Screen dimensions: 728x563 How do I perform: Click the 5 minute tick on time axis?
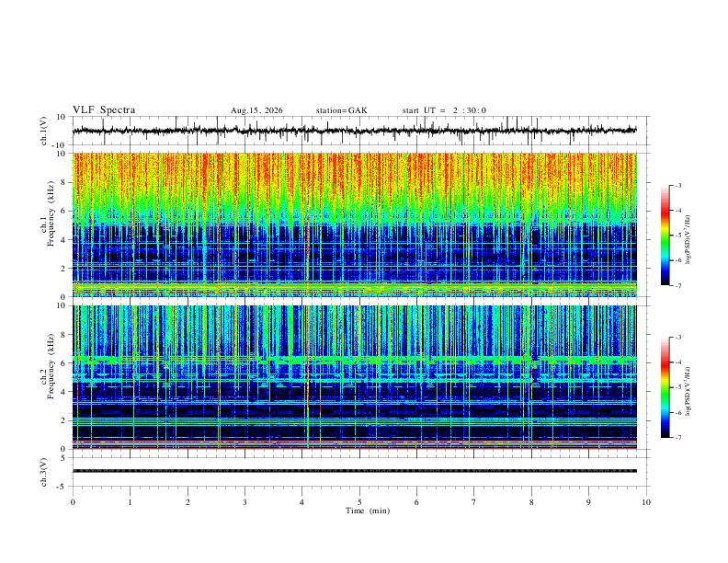pyautogui.click(x=359, y=502)
